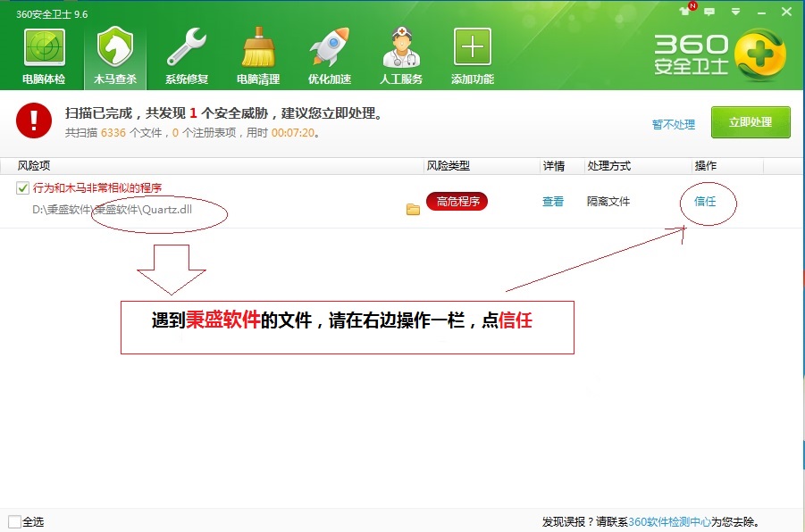The height and width of the screenshot is (532, 805).
Task: Click the 详情 column header
Action: pos(554,166)
